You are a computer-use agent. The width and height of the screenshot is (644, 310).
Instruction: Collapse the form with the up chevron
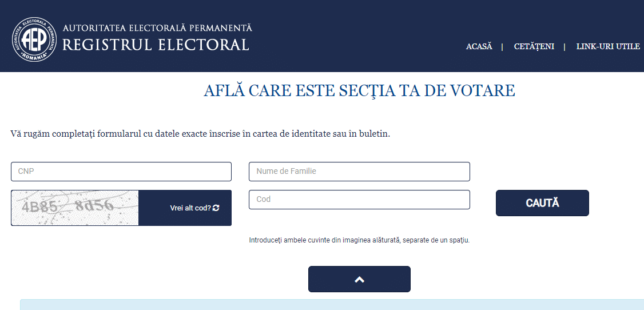[x=359, y=279]
